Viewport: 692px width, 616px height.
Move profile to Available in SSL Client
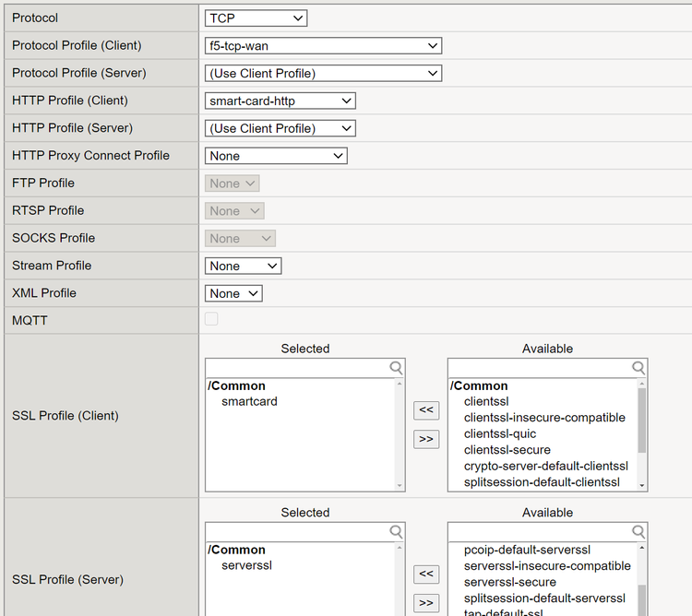(425, 439)
